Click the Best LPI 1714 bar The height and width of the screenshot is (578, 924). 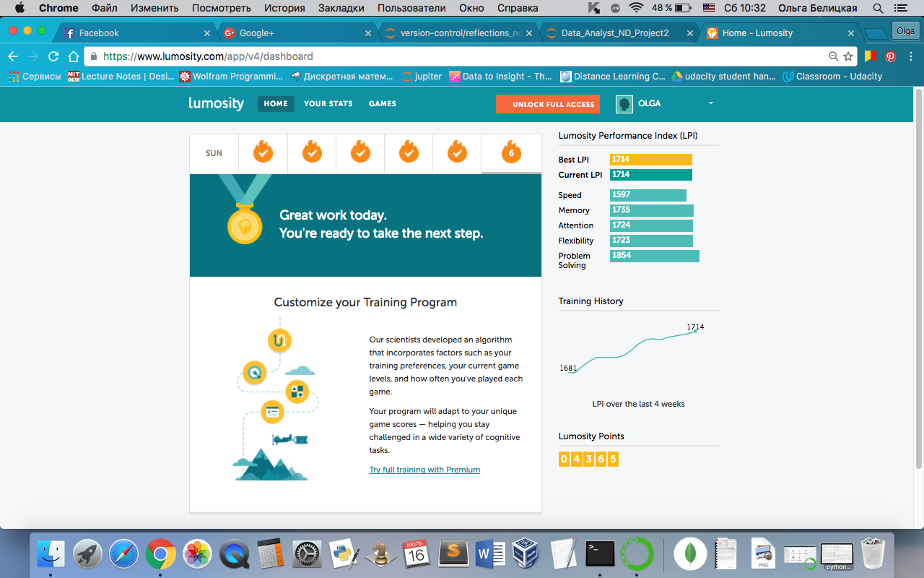click(x=651, y=160)
